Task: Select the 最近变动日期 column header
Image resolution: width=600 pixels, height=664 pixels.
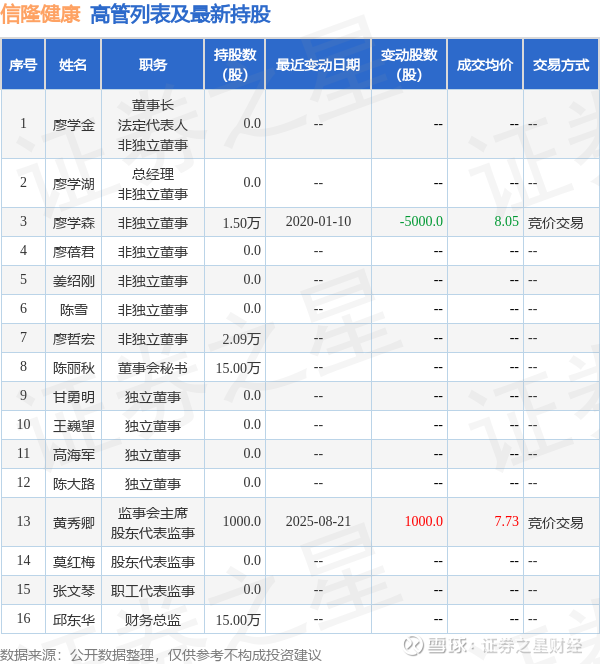Action: point(318,64)
